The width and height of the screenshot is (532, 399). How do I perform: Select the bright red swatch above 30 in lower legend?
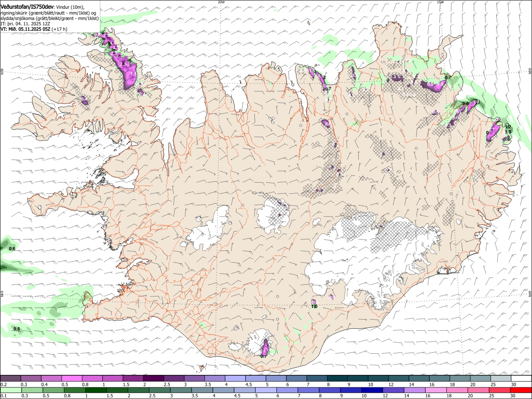click(521, 390)
